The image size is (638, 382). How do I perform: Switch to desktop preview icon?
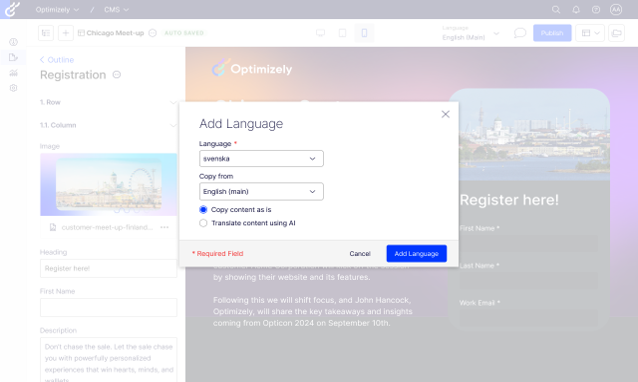pyautogui.click(x=321, y=33)
